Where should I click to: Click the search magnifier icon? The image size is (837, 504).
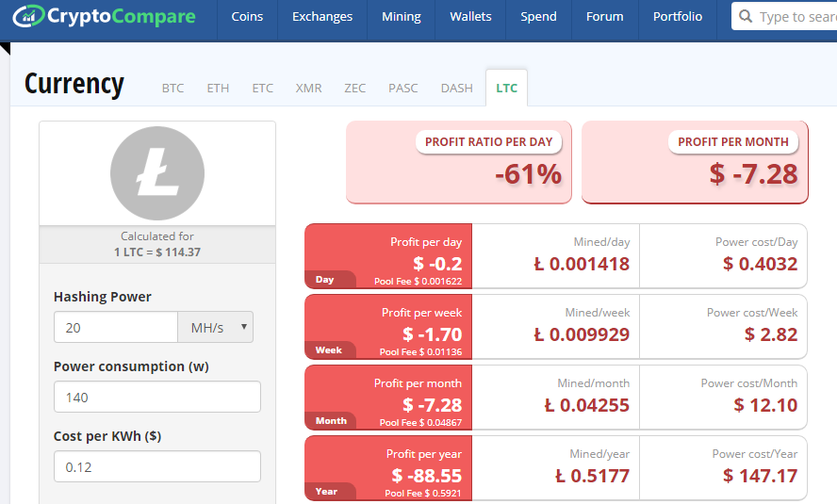click(x=746, y=17)
